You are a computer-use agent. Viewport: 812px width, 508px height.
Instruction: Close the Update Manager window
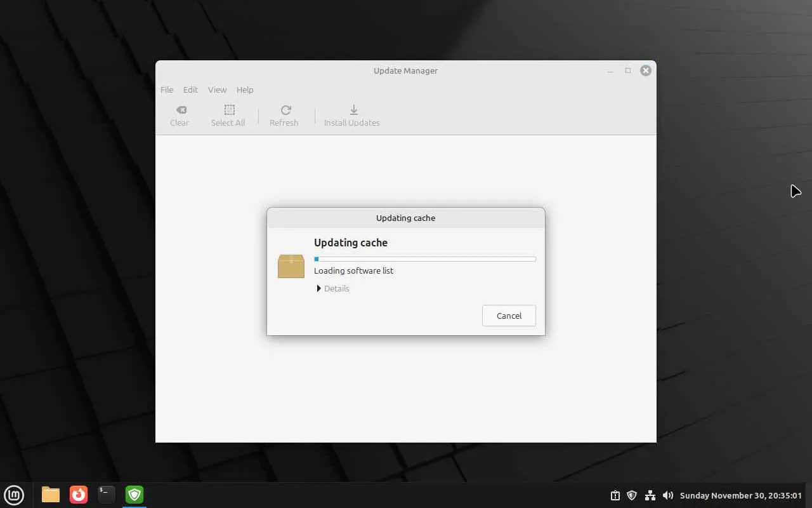646,70
